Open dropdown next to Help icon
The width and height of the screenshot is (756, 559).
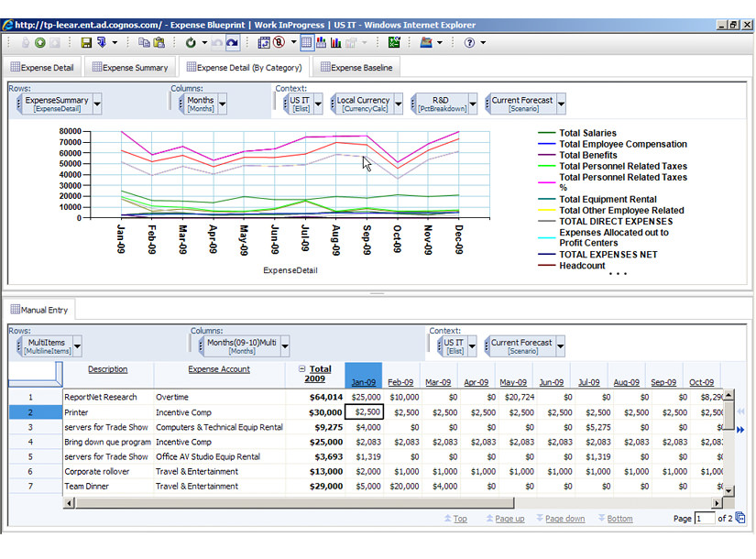pyautogui.click(x=483, y=43)
